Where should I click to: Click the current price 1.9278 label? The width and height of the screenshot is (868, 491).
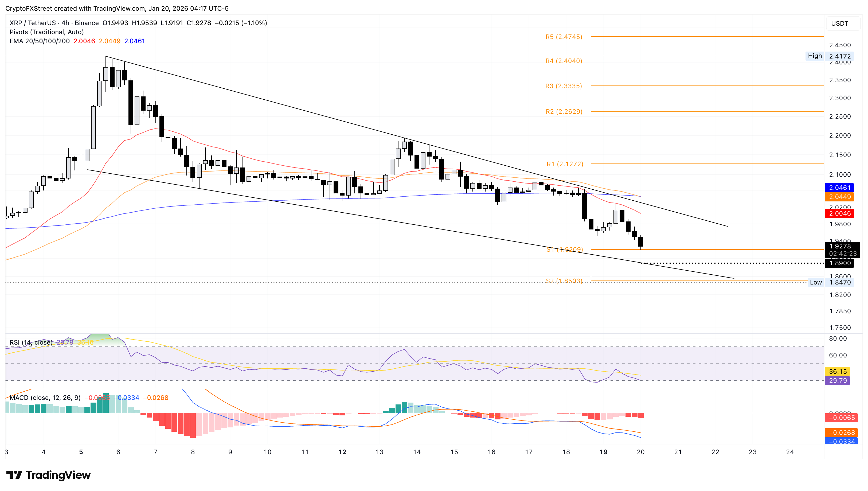pos(839,247)
